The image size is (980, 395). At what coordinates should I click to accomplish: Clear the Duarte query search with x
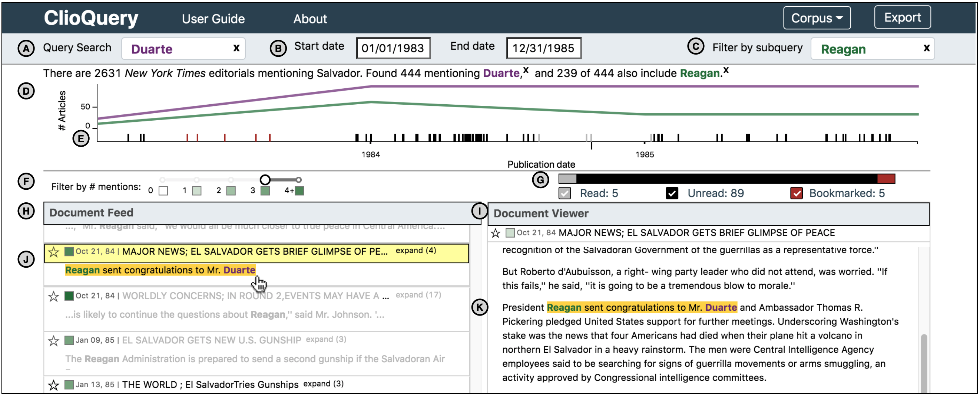[x=236, y=48]
